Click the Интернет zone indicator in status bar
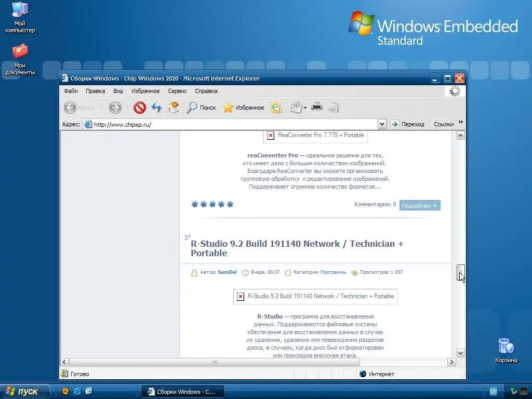Viewport: 532px width, 399px height. (377, 374)
